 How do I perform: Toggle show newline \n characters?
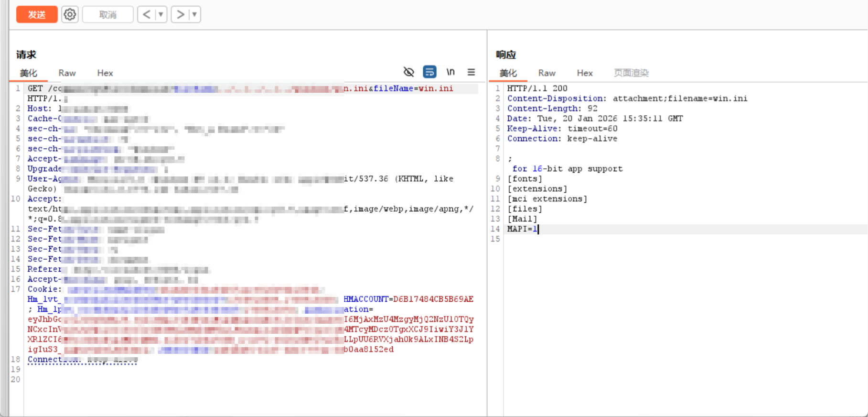pos(450,72)
